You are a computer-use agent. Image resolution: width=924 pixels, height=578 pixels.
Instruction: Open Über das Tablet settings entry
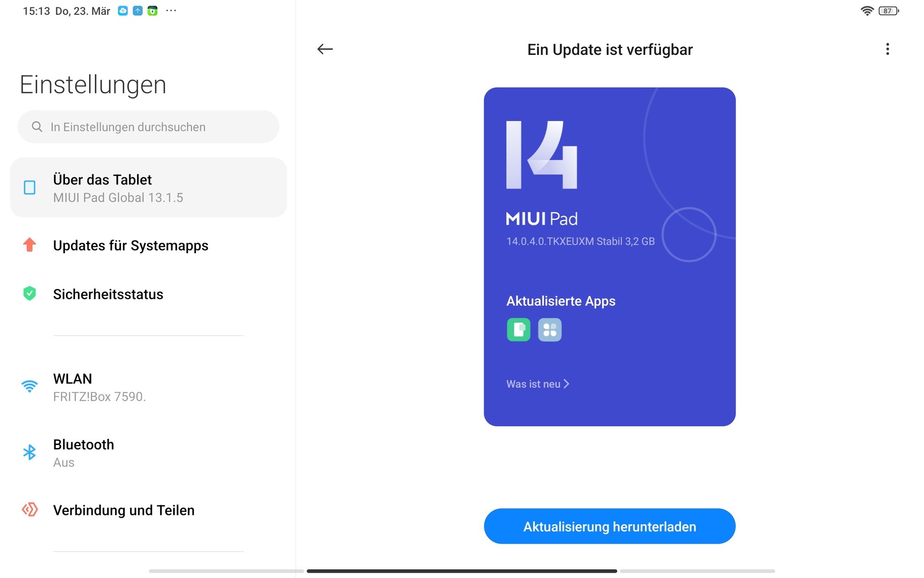pyautogui.click(x=148, y=188)
